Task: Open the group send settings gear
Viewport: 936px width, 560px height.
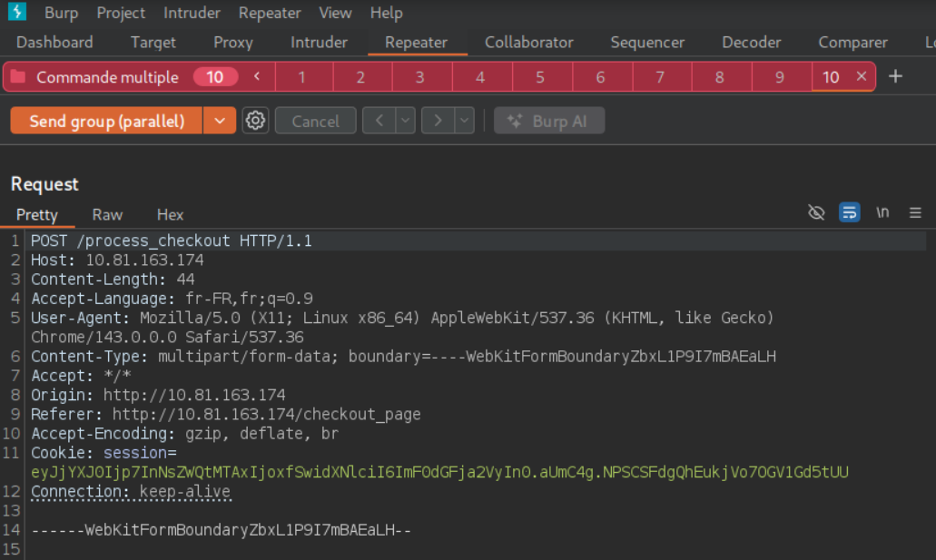Action: tap(256, 121)
